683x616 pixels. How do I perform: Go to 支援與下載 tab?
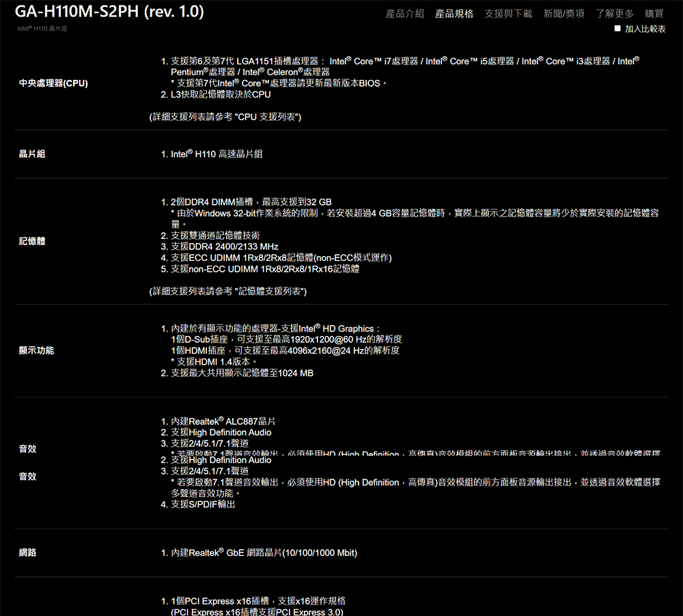pyautogui.click(x=508, y=14)
